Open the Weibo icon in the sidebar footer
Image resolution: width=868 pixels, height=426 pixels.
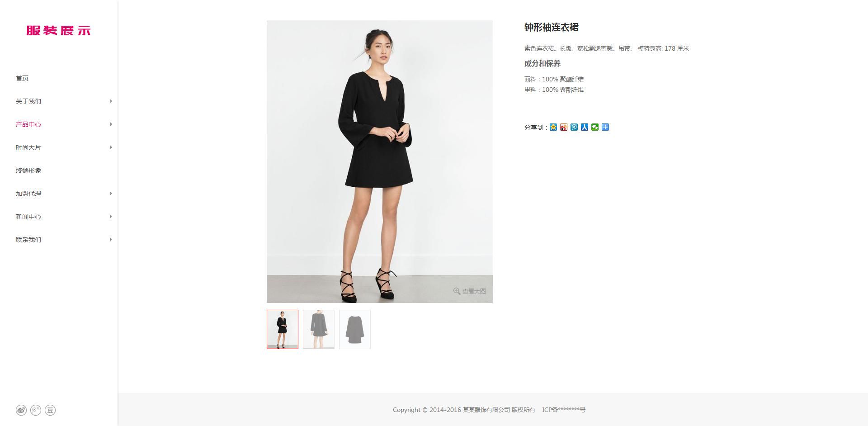[21, 410]
